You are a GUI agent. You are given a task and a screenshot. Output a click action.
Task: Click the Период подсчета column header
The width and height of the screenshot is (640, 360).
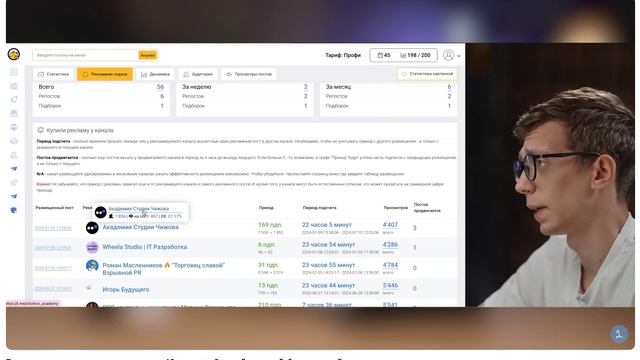(x=319, y=208)
